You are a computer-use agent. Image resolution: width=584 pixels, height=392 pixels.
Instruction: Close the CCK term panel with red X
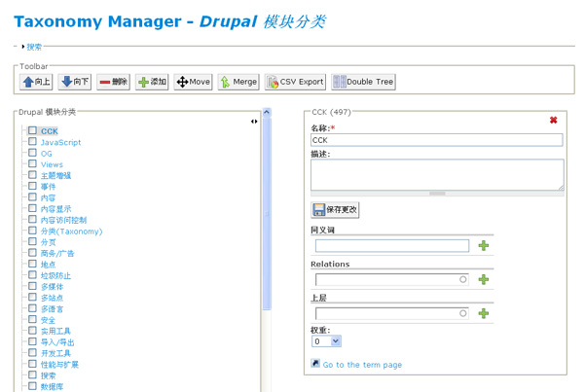pos(554,120)
